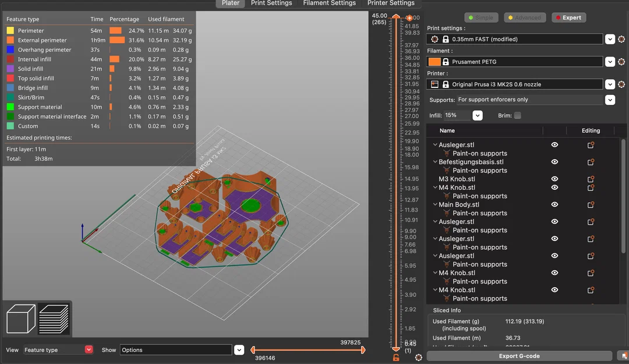Open print settings gear for 0.35mm FAST
Viewport: 629px width, 364px height.
621,40
